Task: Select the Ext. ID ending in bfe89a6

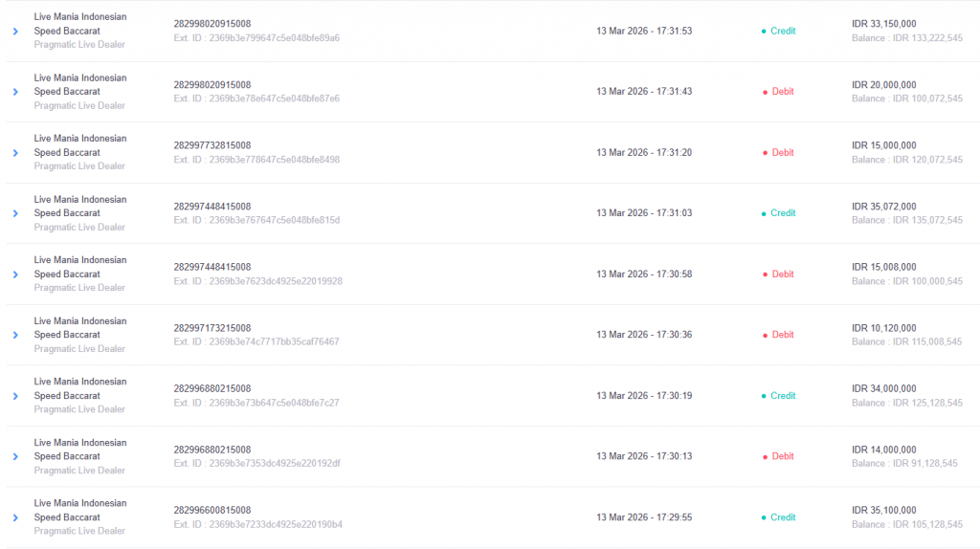Action: click(x=256, y=38)
